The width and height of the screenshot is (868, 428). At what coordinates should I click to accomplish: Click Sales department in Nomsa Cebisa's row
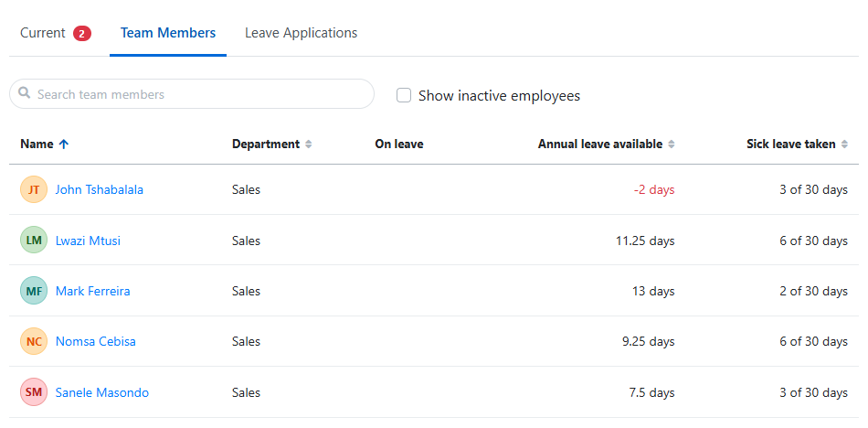coord(246,341)
